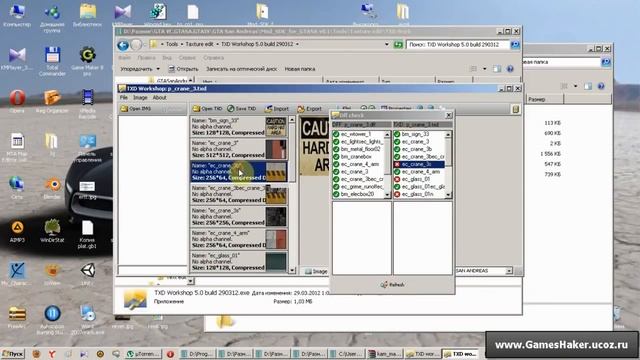Switch to kam_ma... taskbar button
640x360 pixels.
point(384,354)
